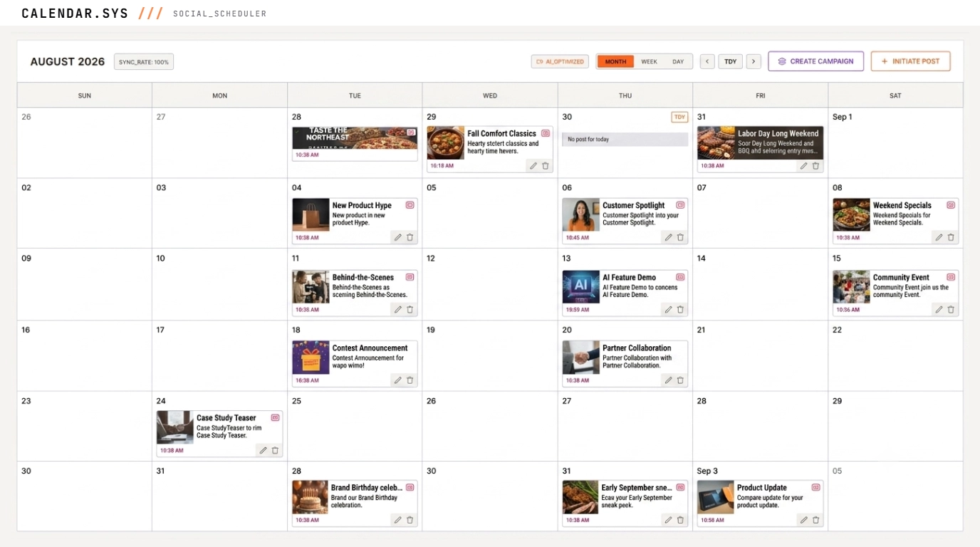Screen dimensions: 980x547
Task: Select the 'No post for today' placeholder
Action: 625,140
